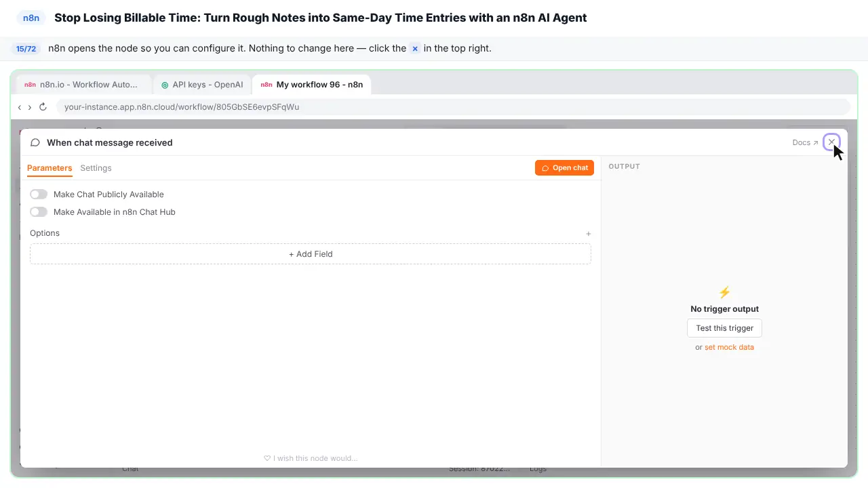Click the browser forward arrow
868x488 pixels.
click(x=30, y=107)
